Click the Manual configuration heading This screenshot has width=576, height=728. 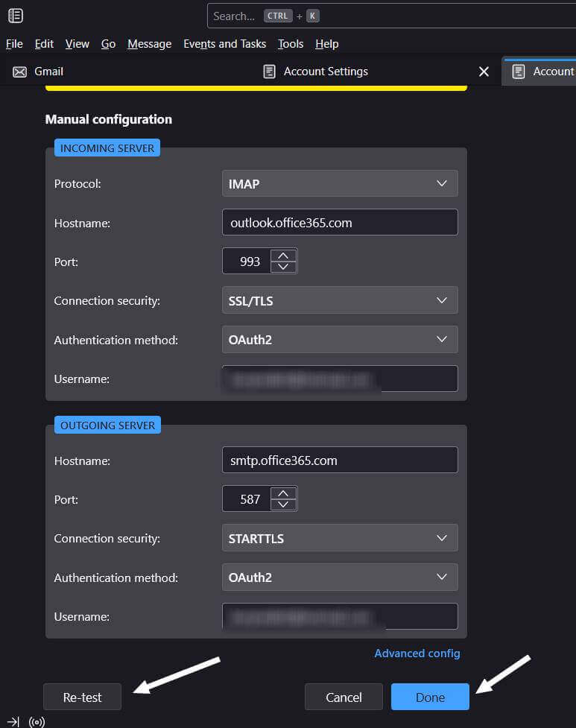point(109,119)
